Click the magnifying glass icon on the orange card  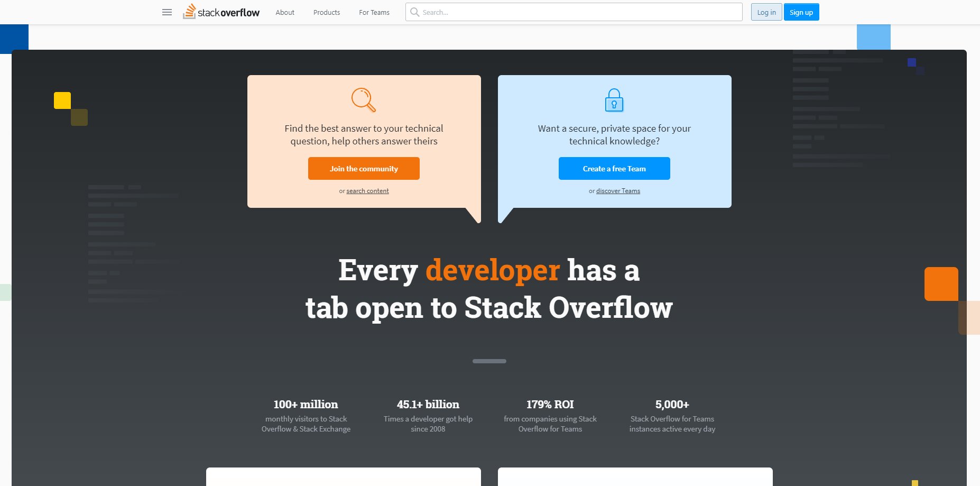364,100
